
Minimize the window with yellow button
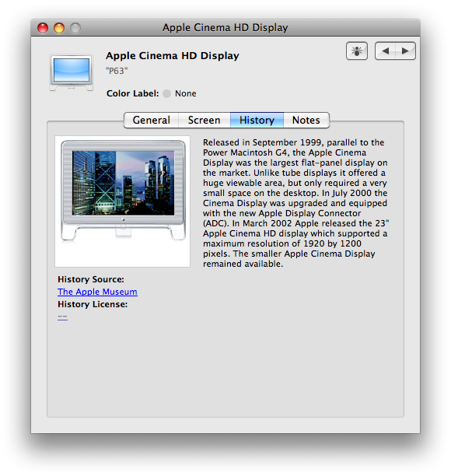(x=59, y=28)
